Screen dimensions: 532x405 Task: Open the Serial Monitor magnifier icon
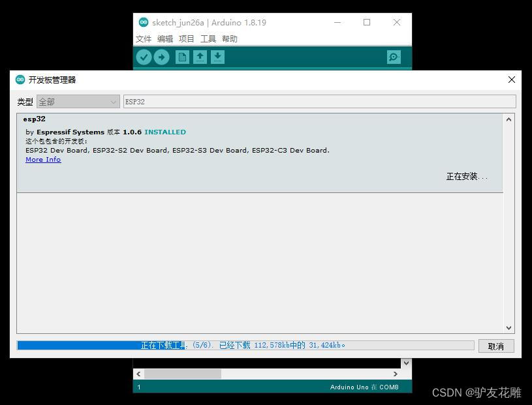coord(394,57)
